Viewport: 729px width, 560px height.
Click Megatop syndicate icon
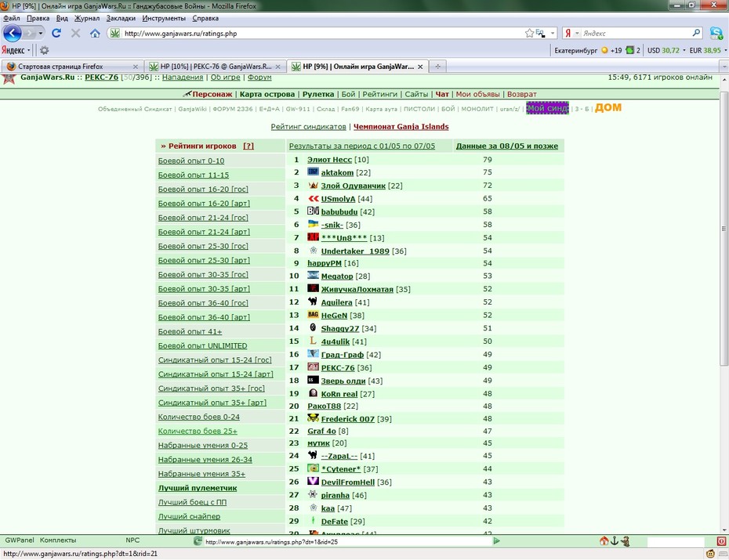pos(313,276)
